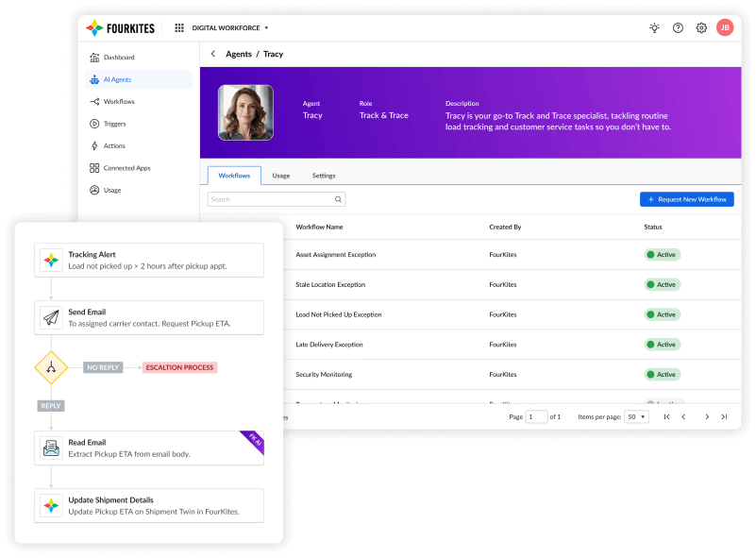The image size is (756, 558).
Task: Expand the Digital Workforce dropdown
Action: coord(230,28)
